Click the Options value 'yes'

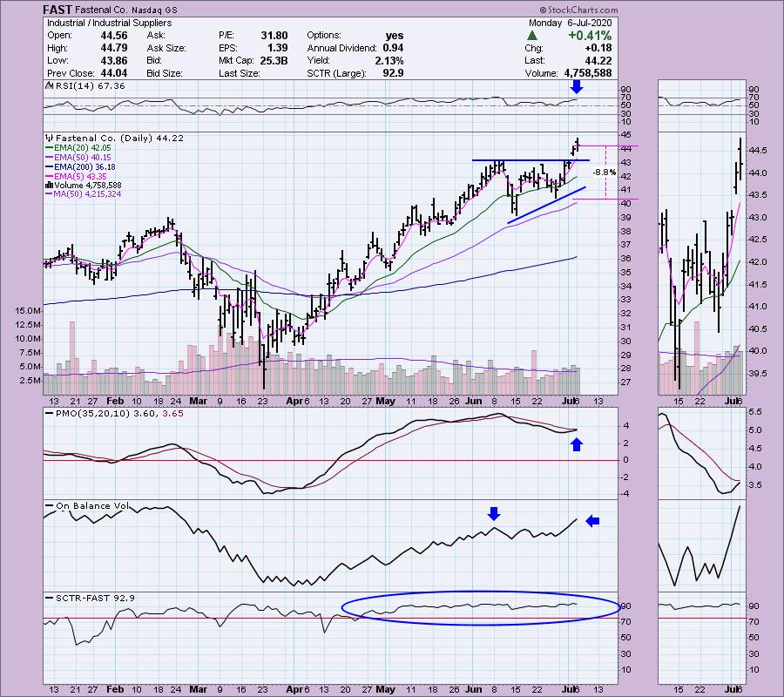point(395,36)
